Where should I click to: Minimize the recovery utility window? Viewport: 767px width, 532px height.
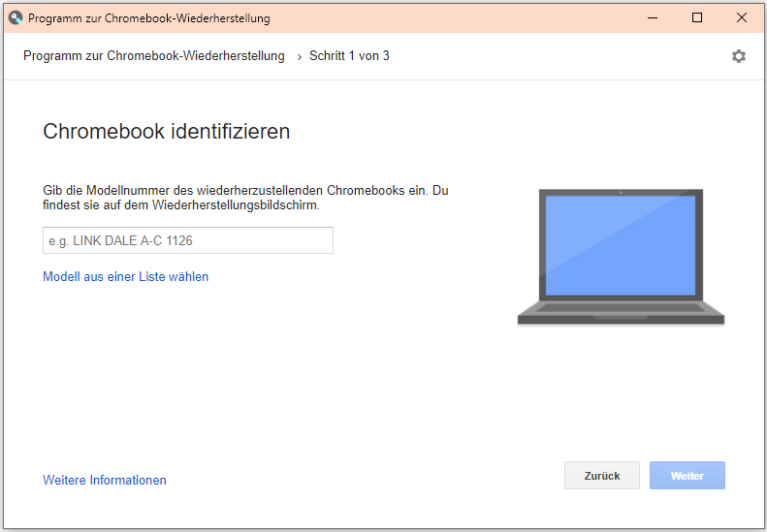coord(653,18)
